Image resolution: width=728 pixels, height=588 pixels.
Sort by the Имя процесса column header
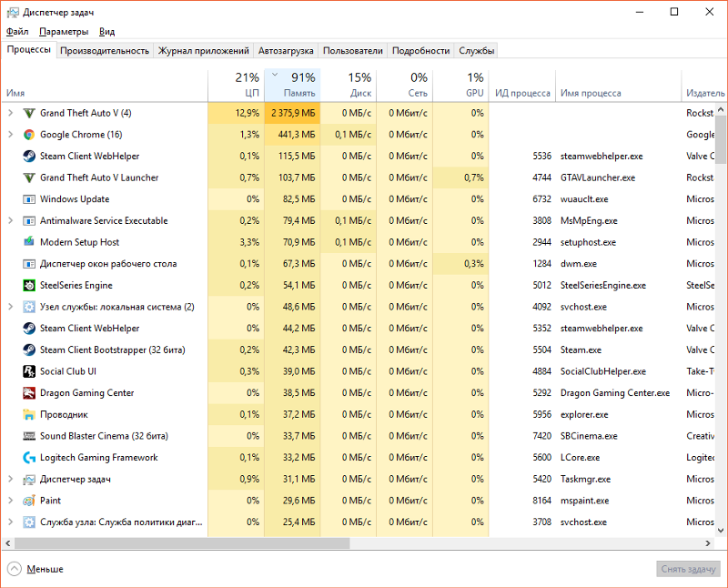619,85
